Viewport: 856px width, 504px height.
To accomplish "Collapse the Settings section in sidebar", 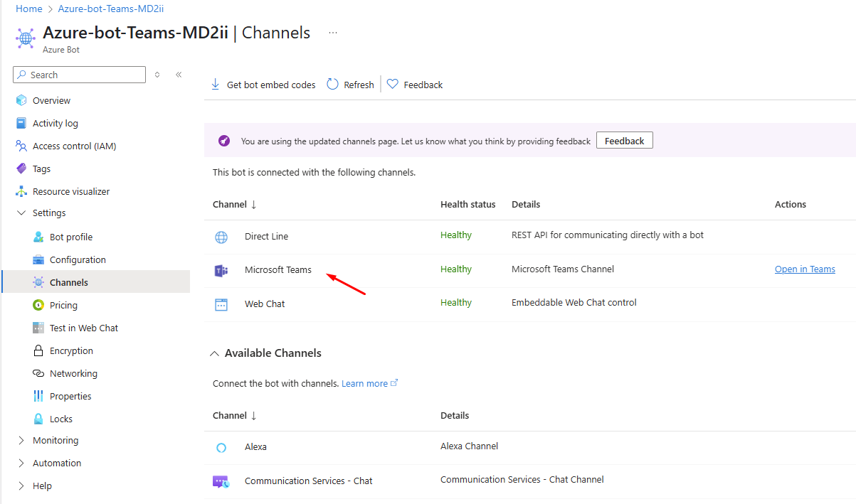I will 21,213.
